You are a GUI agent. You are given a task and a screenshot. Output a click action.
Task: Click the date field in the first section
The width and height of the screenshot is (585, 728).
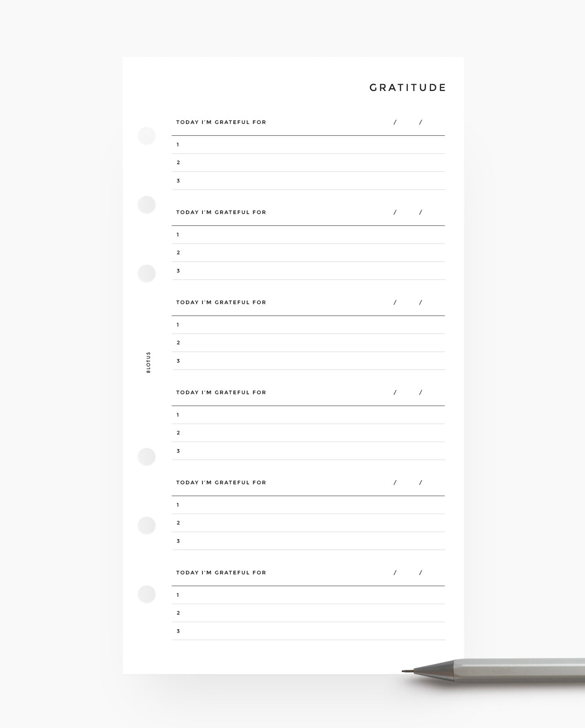click(x=408, y=122)
